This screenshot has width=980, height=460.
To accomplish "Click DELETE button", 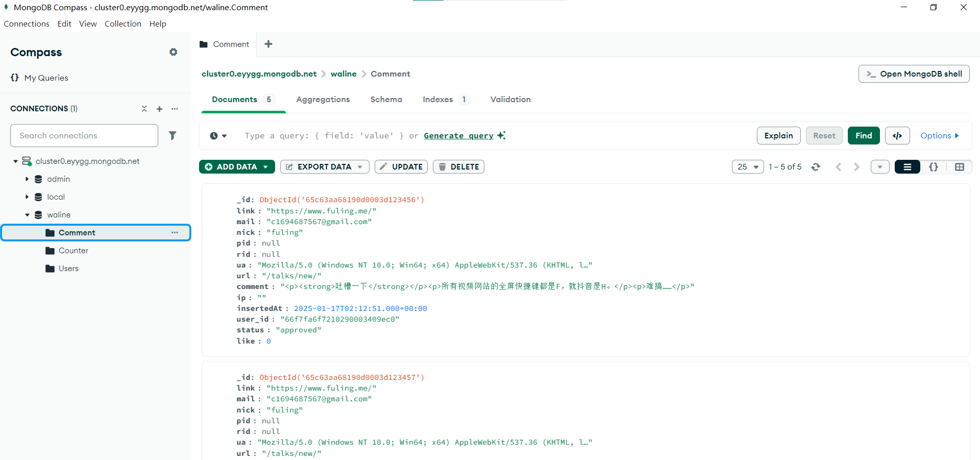I will (458, 167).
